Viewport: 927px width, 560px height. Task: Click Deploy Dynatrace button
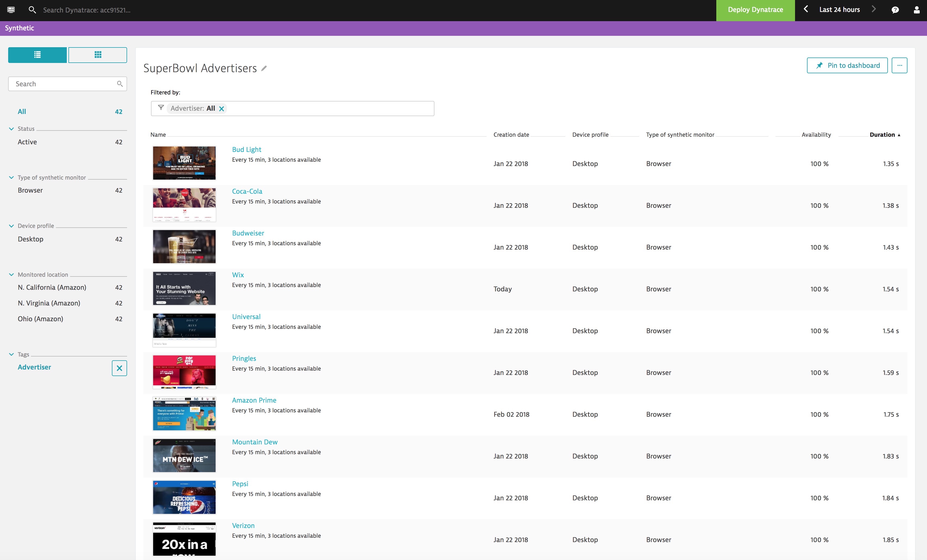(755, 10)
